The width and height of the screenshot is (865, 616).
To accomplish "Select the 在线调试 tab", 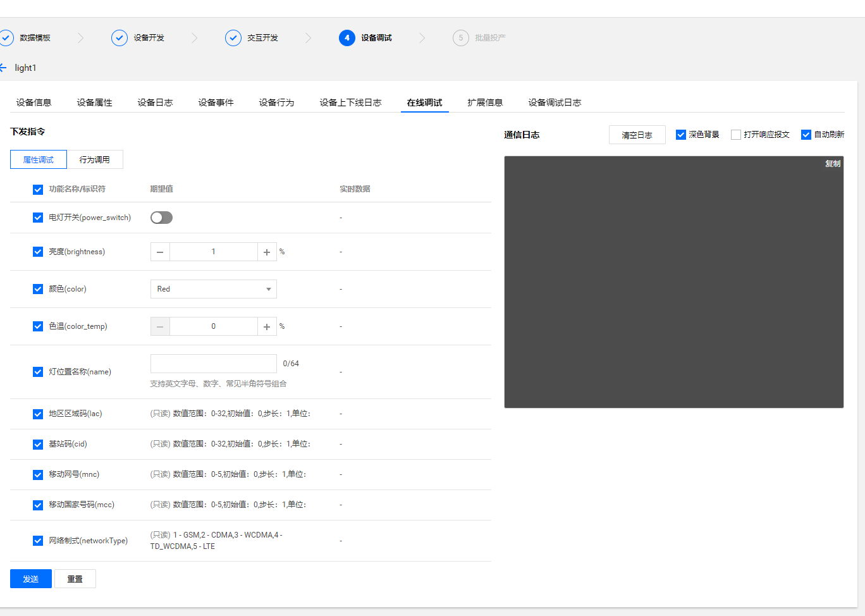I will click(424, 102).
